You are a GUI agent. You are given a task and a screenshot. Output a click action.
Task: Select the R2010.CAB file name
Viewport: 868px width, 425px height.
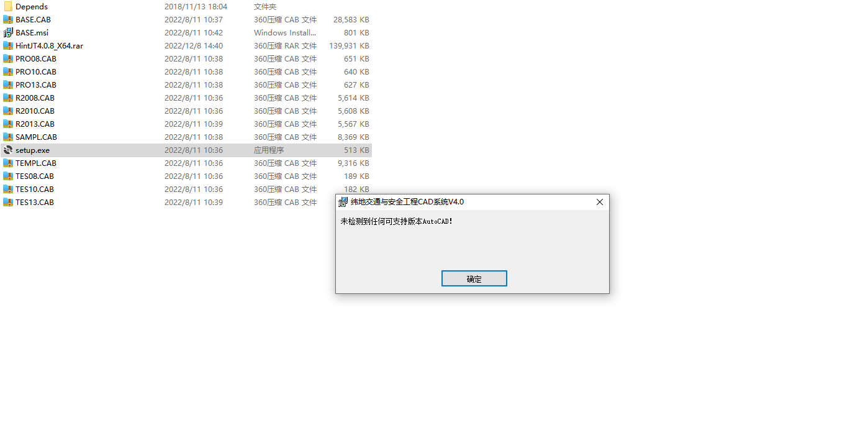pyautogui.click(x=35, y=111)
